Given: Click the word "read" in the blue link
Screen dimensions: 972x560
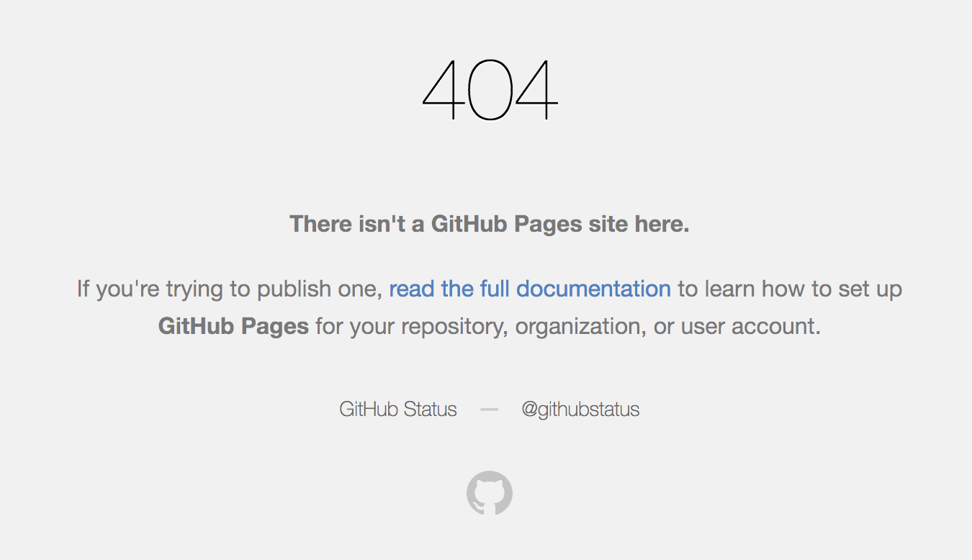Looking at the screenshot, I should pos(413,289).
